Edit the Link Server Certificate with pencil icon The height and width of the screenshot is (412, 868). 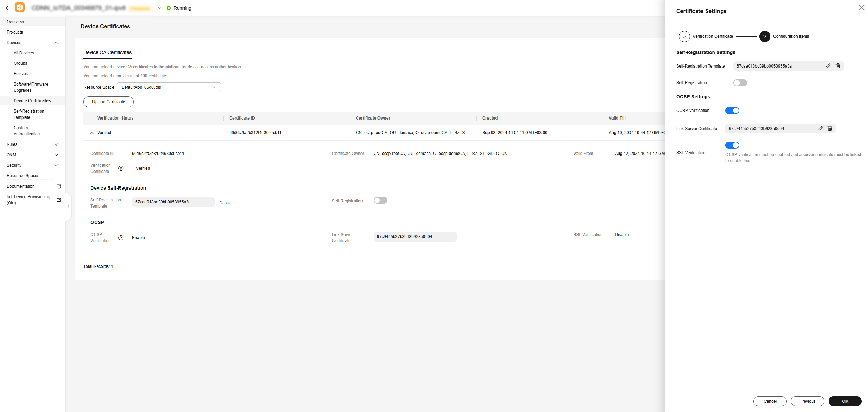821,129
